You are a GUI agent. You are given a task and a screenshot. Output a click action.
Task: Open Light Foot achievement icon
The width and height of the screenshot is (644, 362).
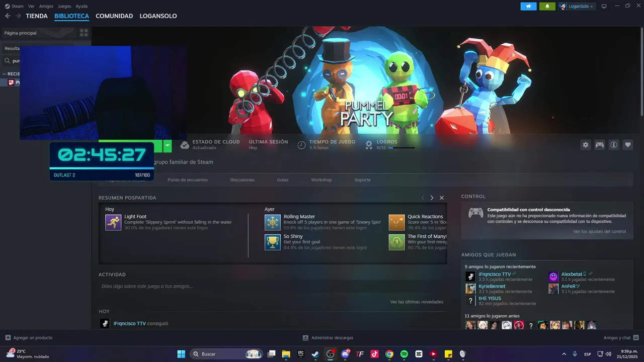coord(113,222)
